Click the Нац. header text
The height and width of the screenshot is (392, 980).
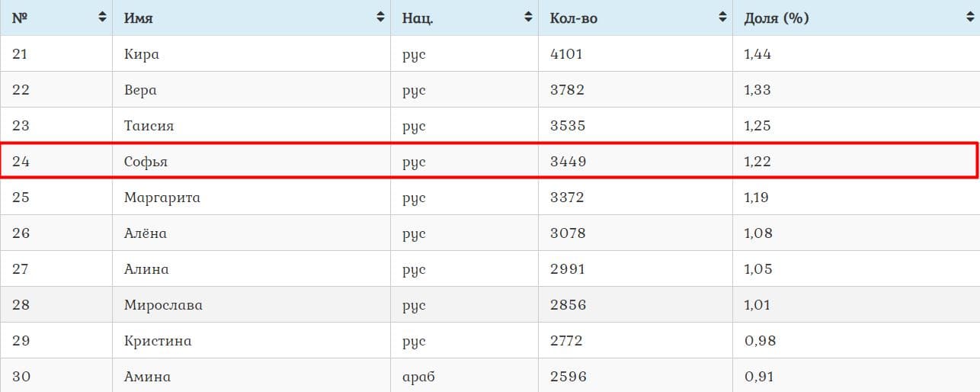418,18
